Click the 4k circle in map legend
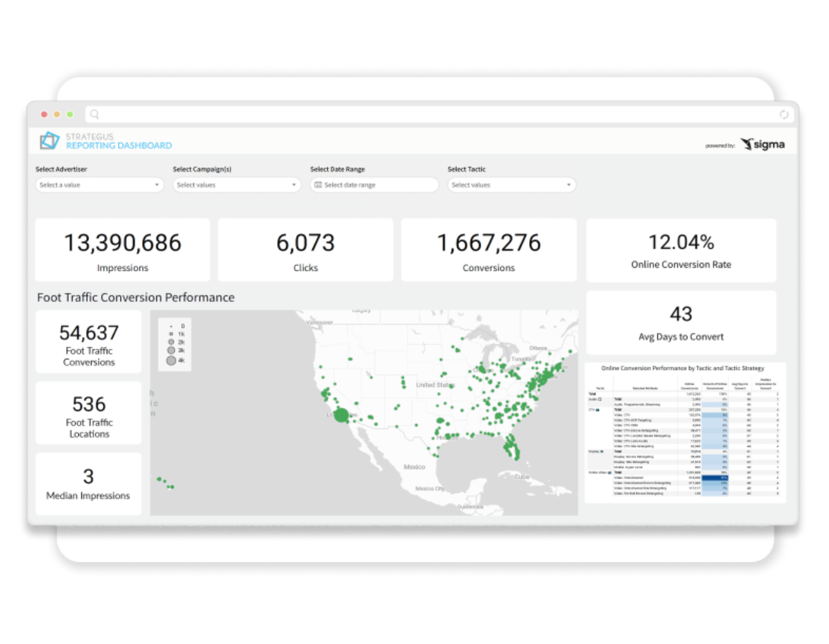This screenshot has width=829, height=644. click(171, 361)
